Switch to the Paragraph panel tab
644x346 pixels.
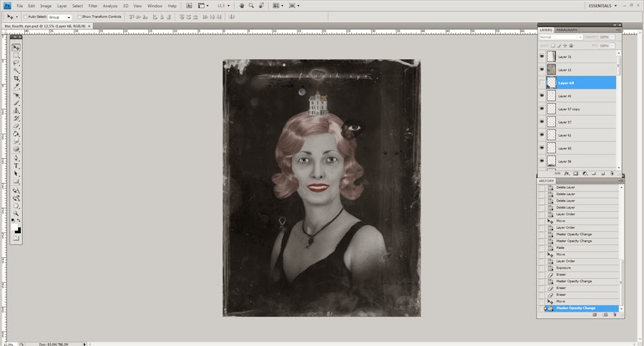pos(567,29)
